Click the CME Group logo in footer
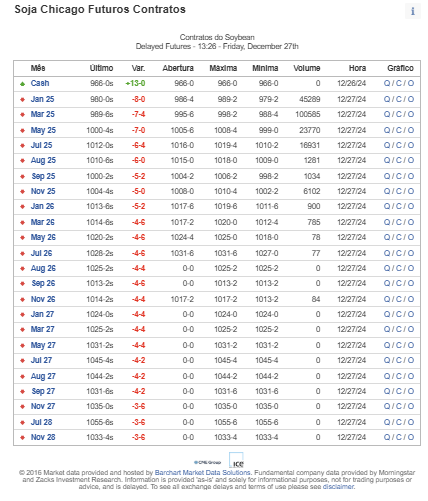This screenshot has height=501, width=428. click(207, 462)
